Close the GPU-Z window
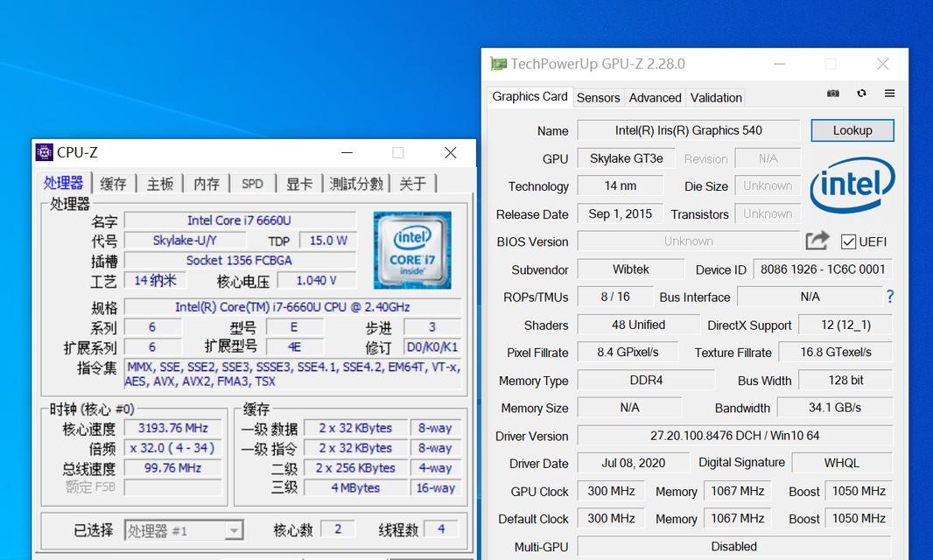Screen dimensions: 933x560 tap(882, 64)
